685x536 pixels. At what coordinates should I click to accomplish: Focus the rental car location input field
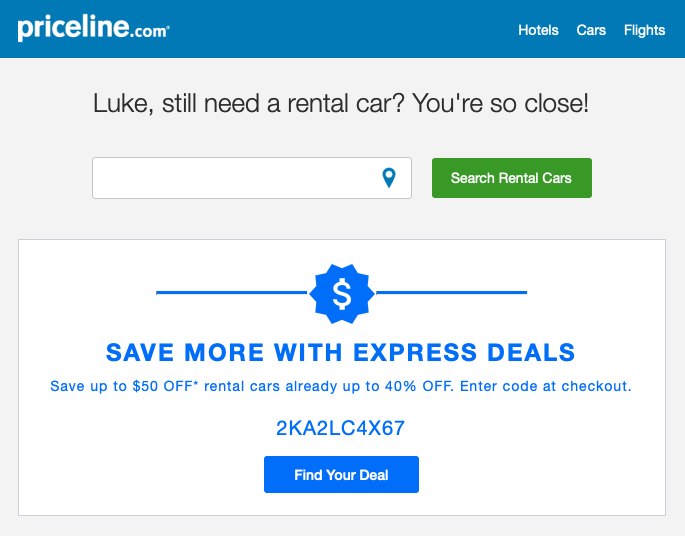(252, 178)
